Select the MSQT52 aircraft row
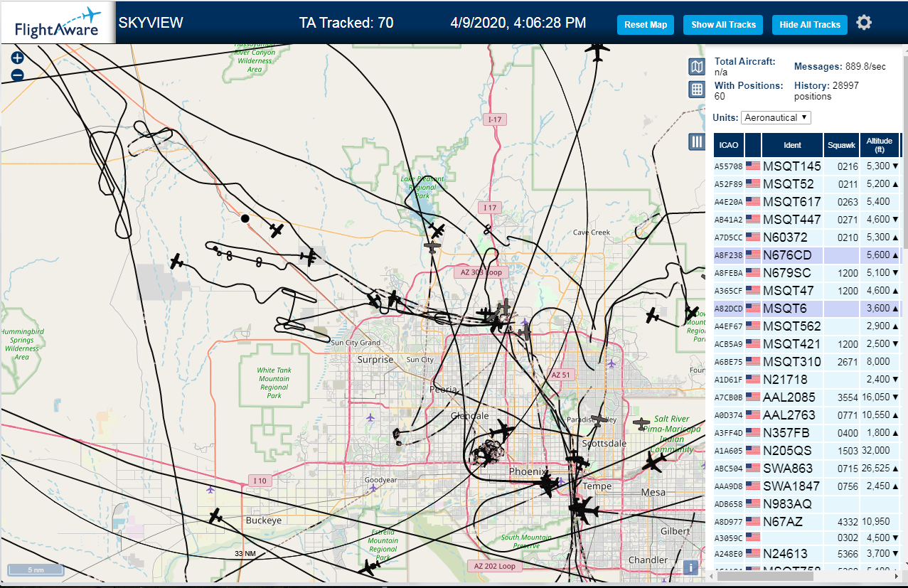 (807, 184)
